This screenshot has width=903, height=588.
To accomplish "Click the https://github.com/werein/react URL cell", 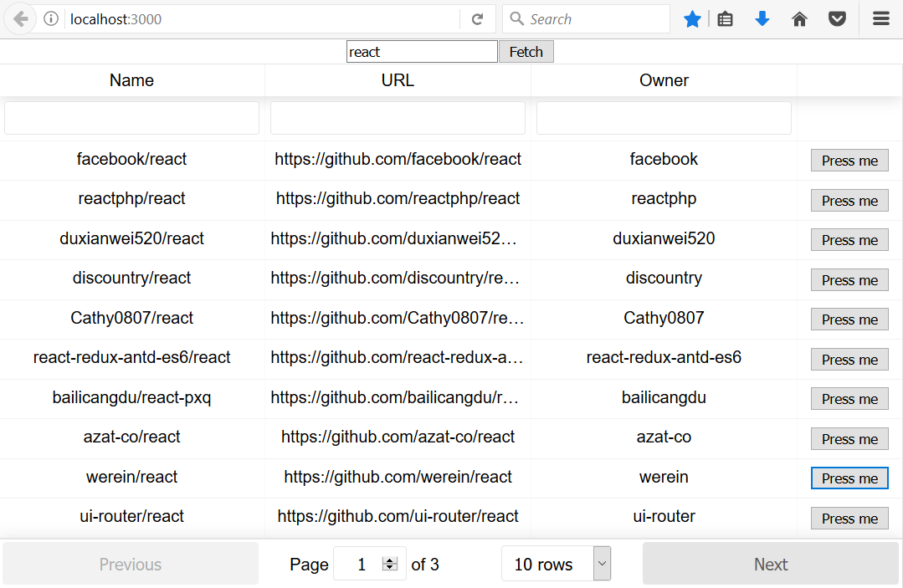I will (x=398, y=477).
